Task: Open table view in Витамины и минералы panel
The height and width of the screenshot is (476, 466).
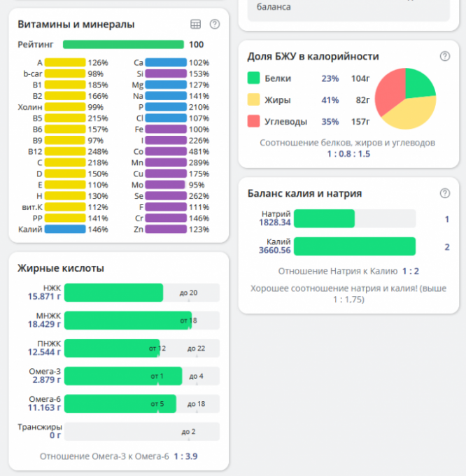Action: tap(196, 24)
